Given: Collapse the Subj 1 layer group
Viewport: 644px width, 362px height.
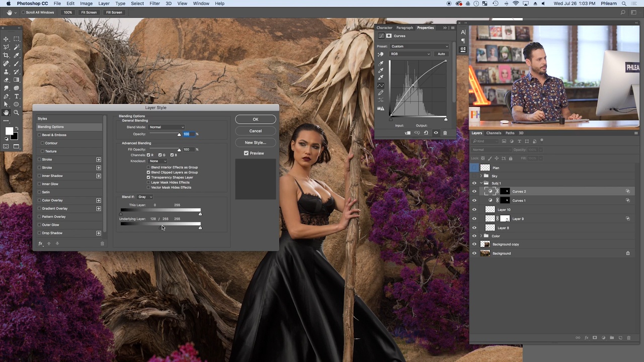Looking at the screenshot, I should click(481, 183).
